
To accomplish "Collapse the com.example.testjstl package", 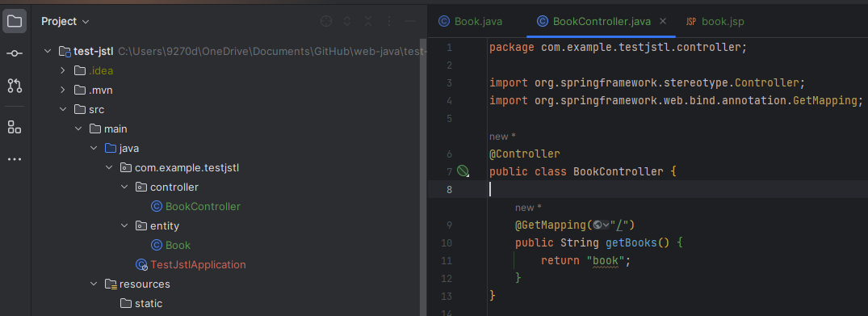I will pos(109,167).
